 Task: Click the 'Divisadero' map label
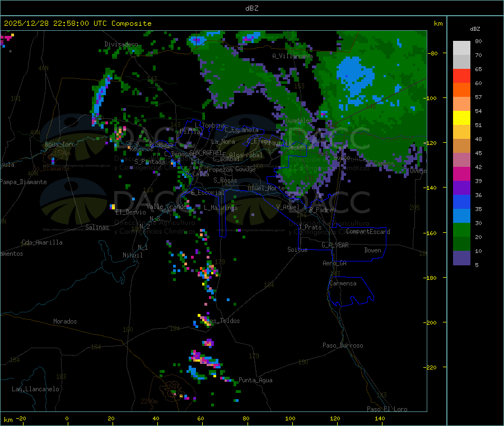pyautogui.click(x=121, y=44)
